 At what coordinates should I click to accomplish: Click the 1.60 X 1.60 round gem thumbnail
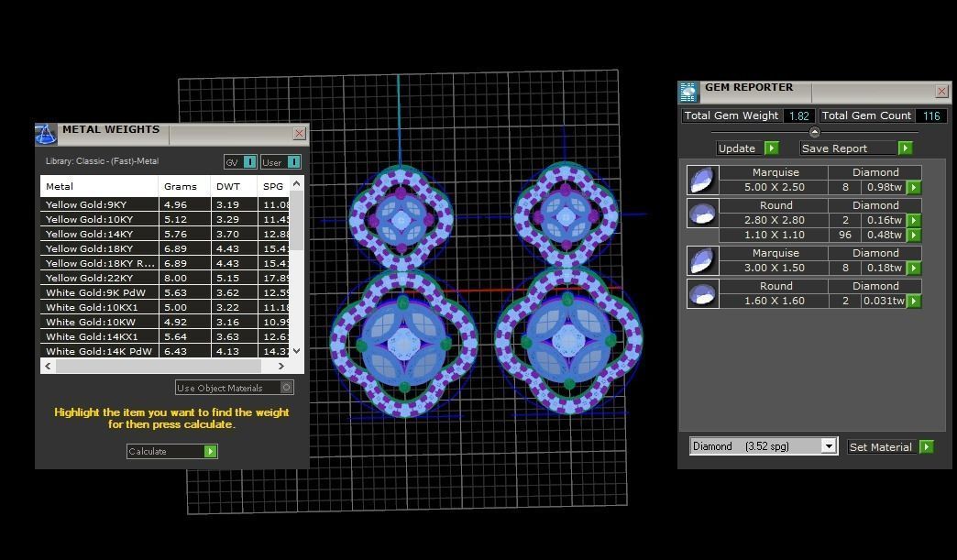[702, 293]
